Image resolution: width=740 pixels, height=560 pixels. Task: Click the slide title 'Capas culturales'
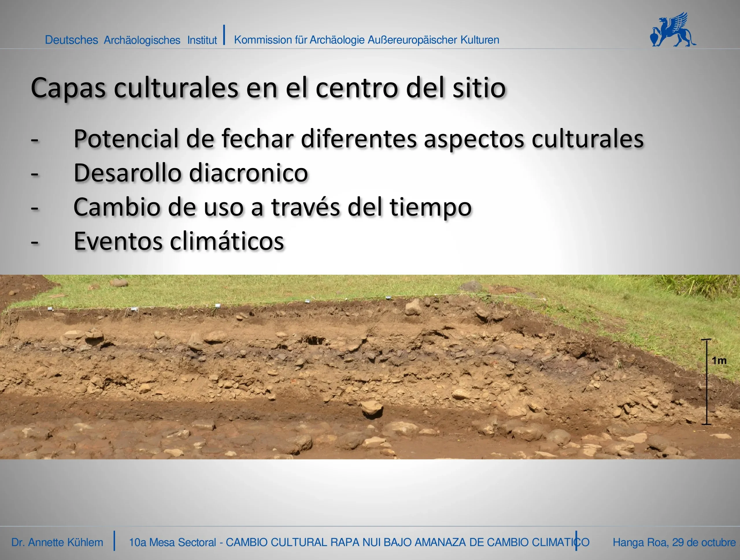coord(268,88)
